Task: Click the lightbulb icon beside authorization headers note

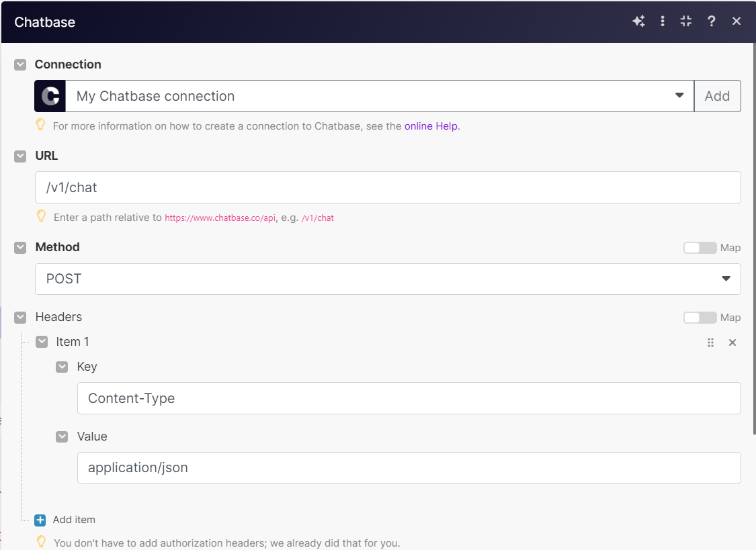Action: (42, 542)
